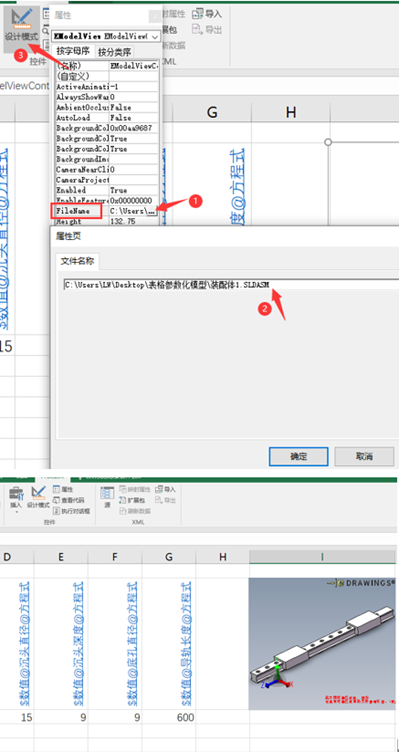The width and height of the screenshot is (399, 752).
Task: Open 属性 in lower ribbon
Action: (63, 490)
